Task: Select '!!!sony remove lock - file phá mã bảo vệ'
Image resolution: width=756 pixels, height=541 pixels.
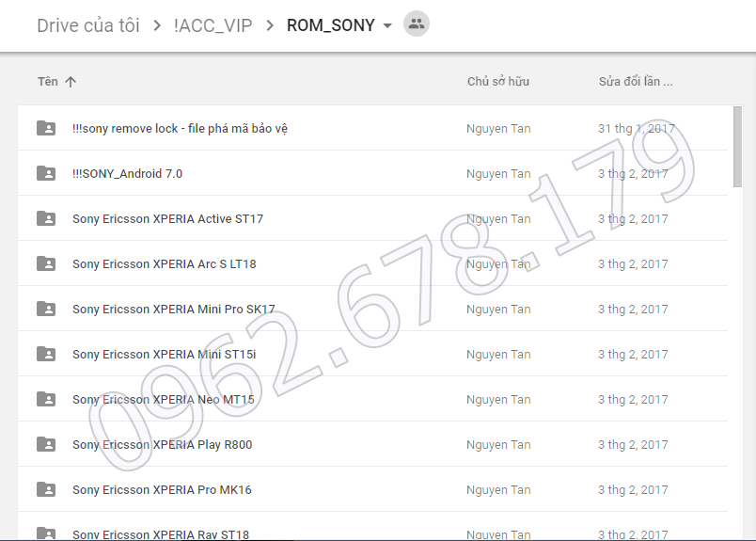Action: (180, 128)
